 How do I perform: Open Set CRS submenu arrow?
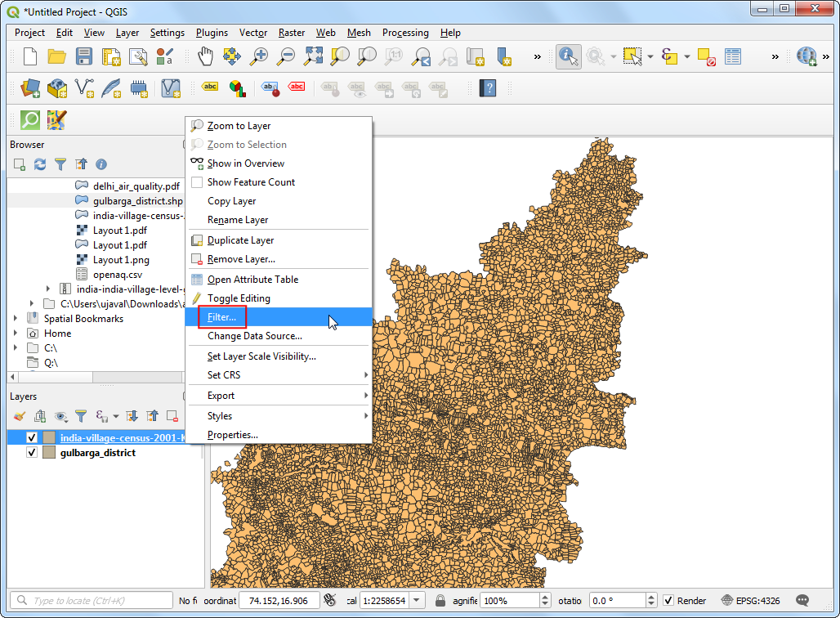(366, 375)
